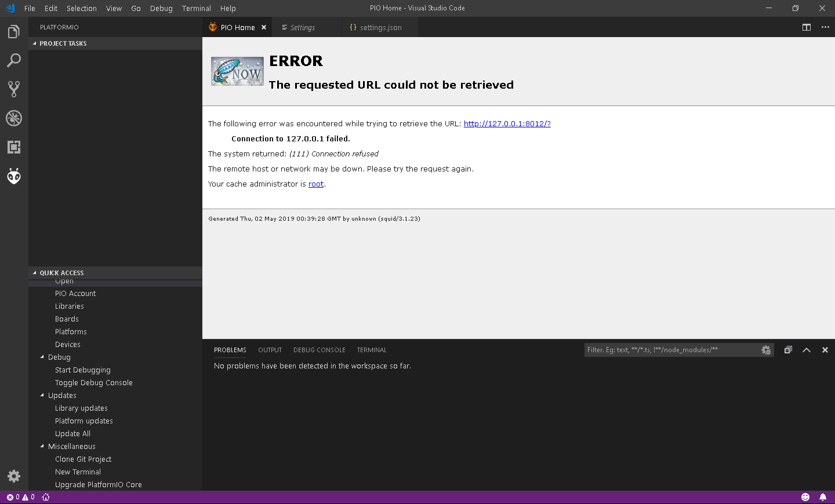Screen dimensions: 835x504
Task: Select the Problems panel tab
Action: (230, 350)
